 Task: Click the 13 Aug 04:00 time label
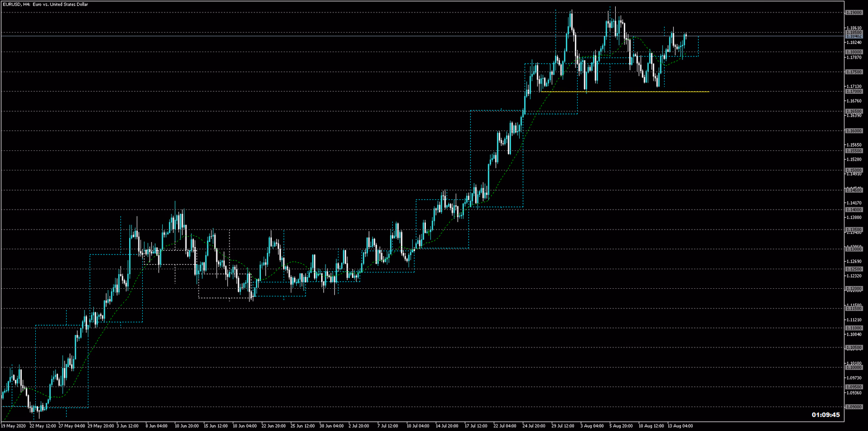tap(680, 426)
